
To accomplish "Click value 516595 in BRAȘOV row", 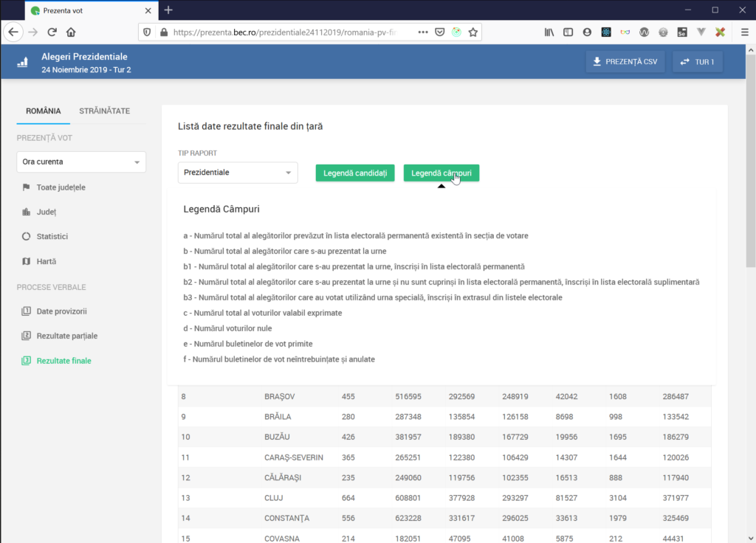I will coord(408,396).
